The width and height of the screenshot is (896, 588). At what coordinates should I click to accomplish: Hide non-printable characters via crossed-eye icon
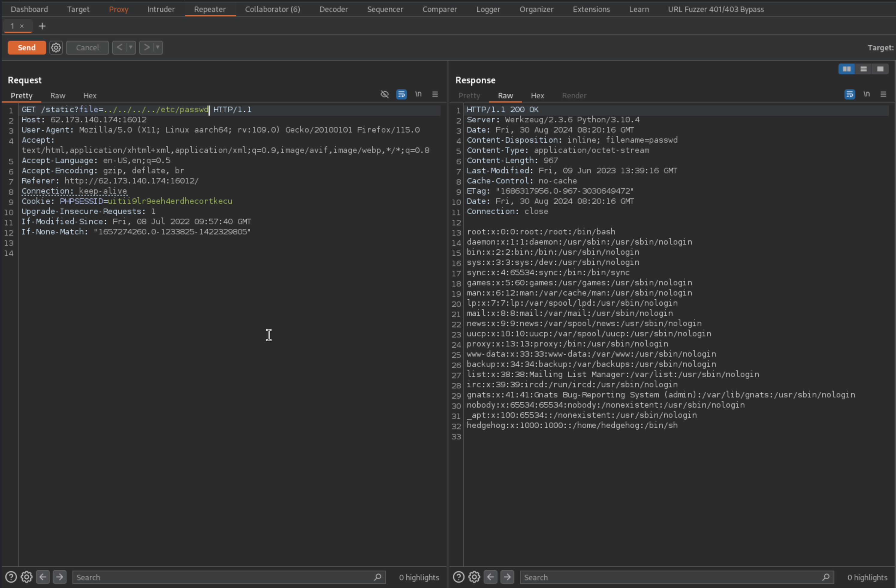[384, 94]
